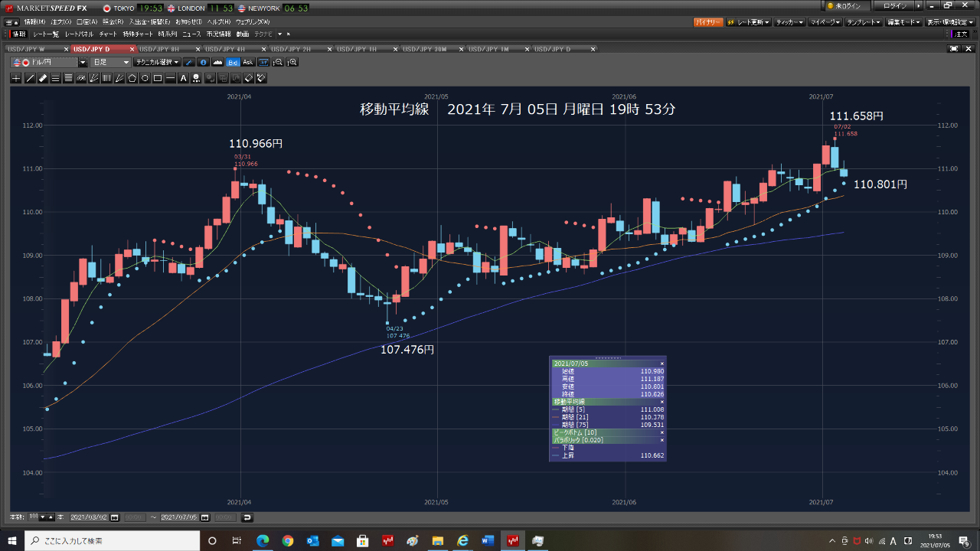Image resolution: width=980 pixels, height=551 pixels.
Task: Toggle the Bid price display
Action: click(233, 62)
